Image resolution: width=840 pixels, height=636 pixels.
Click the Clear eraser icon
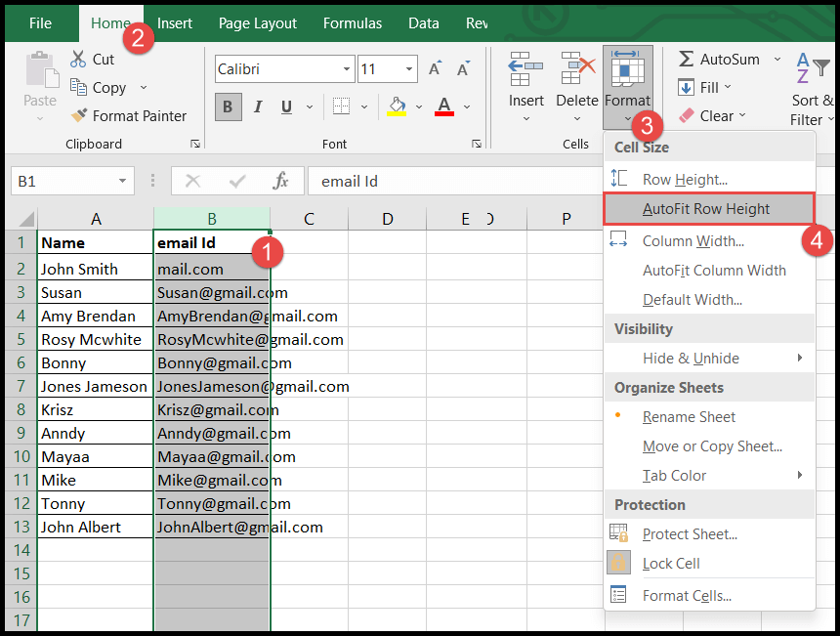[x=687, y=115]
